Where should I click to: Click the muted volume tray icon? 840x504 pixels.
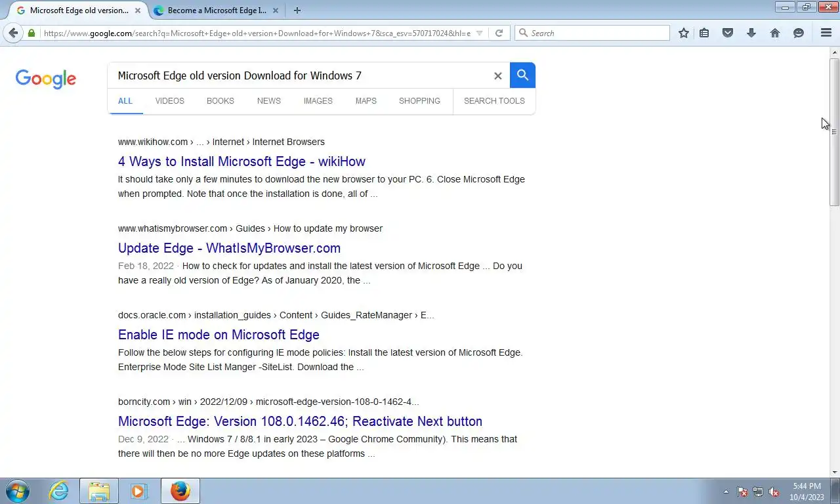coord(774,492)
